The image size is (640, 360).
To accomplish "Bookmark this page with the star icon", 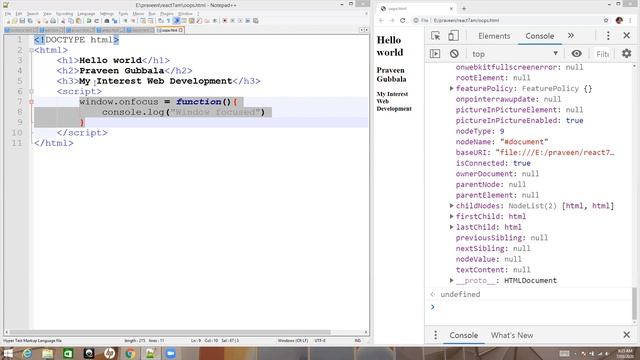I will point(606,20).
